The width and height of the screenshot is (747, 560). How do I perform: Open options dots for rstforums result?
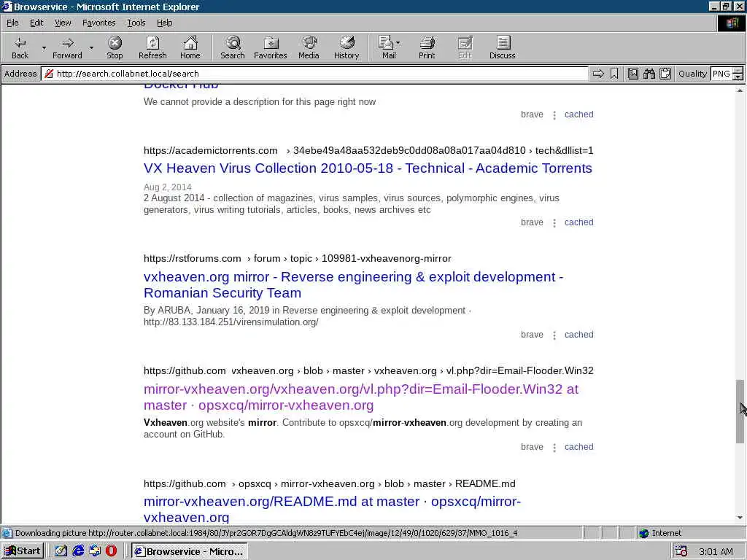click(554, 335)
